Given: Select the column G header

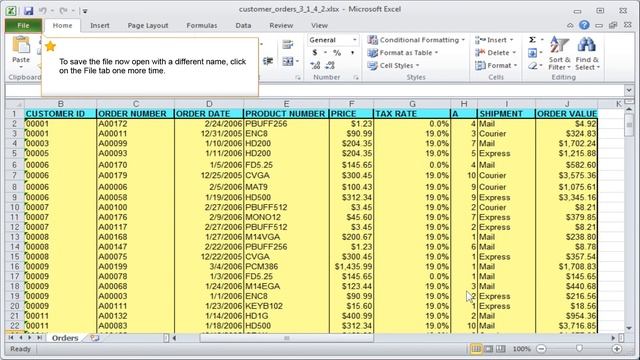Looking at the screenshot, I should [412, 104].
